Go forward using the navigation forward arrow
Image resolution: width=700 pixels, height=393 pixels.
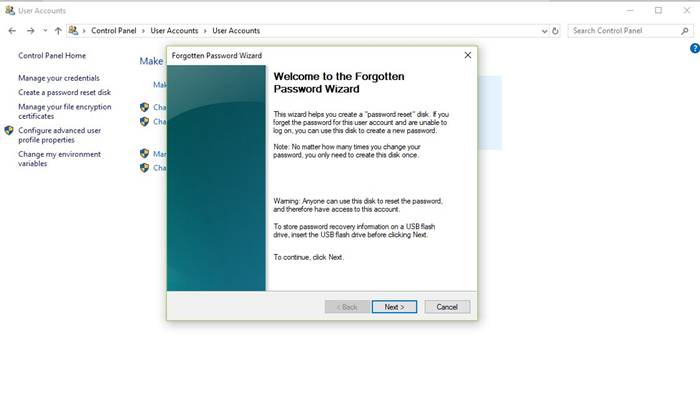[x=30, y=31]
